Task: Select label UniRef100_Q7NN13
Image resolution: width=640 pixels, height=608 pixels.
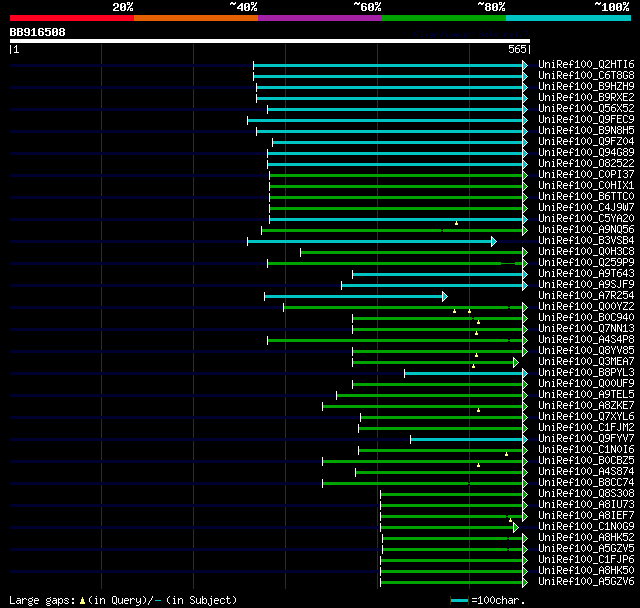Action: pyautogui.click(x=586, y=329)
